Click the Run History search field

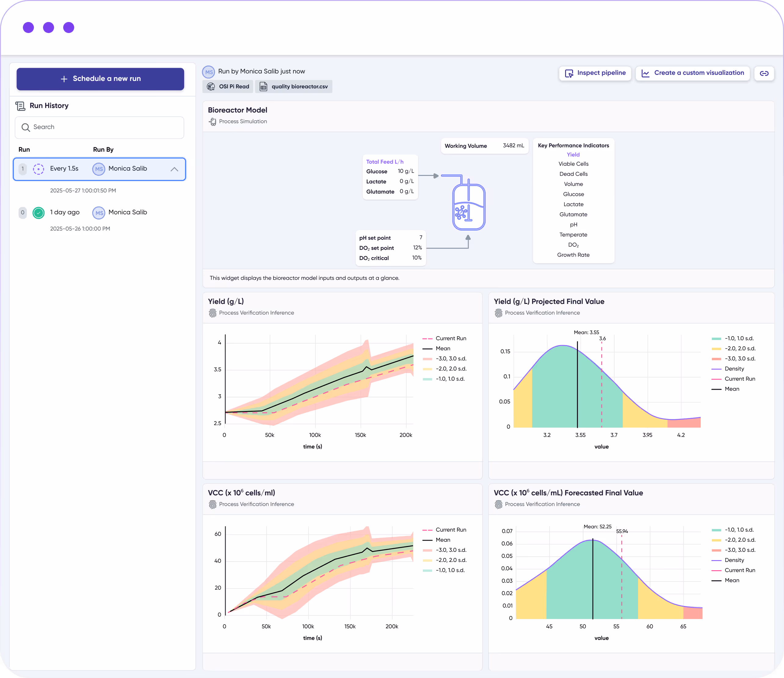(100, 127)
